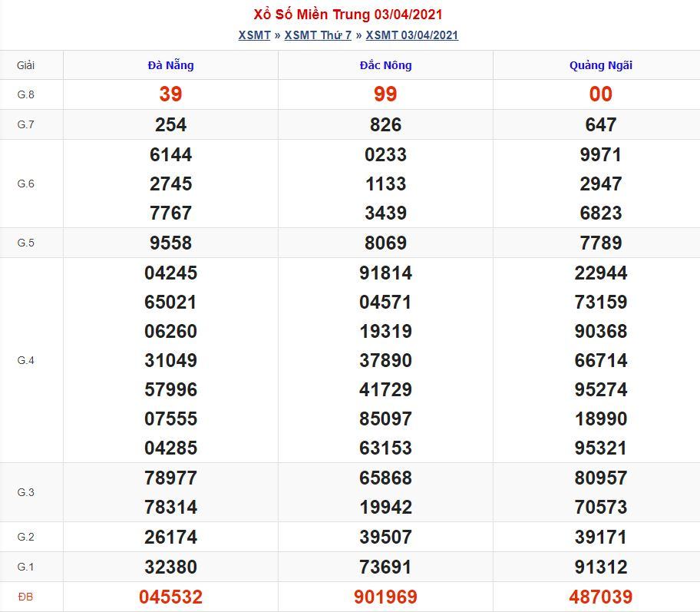
Task: Click the G.2 number 39507
Action: coord(386,537)
